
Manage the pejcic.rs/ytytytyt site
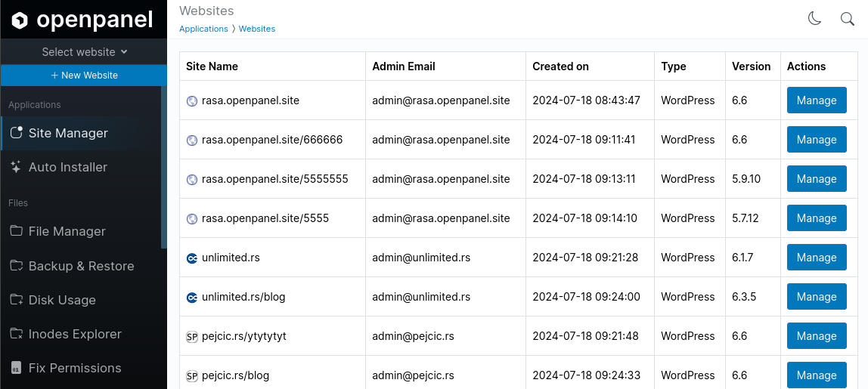(x=817, y=336)
